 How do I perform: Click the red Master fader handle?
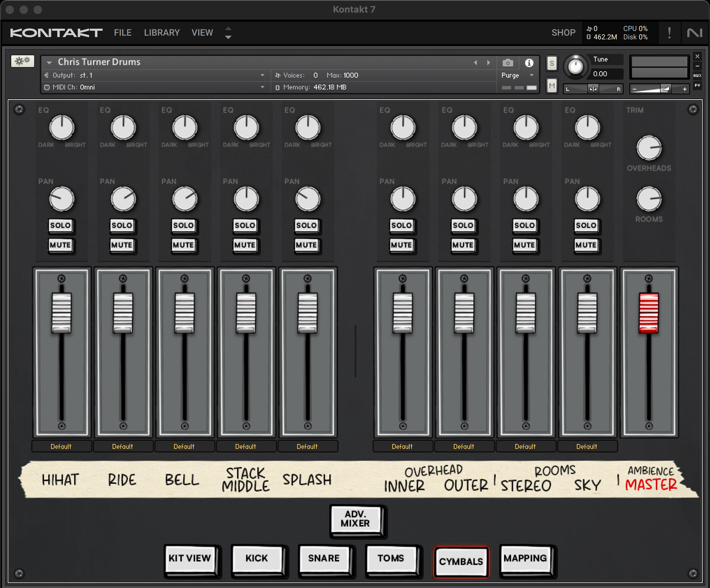point(649,312)
